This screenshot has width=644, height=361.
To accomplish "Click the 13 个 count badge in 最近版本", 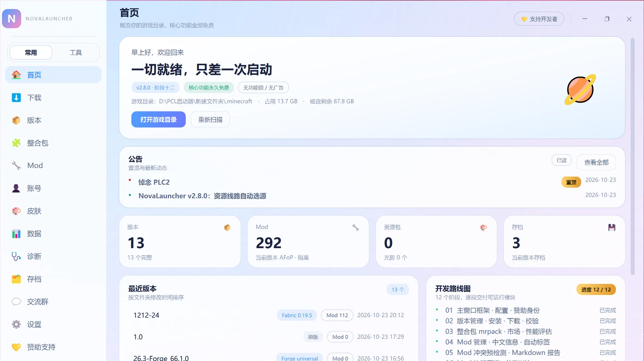I will [398, 289].
